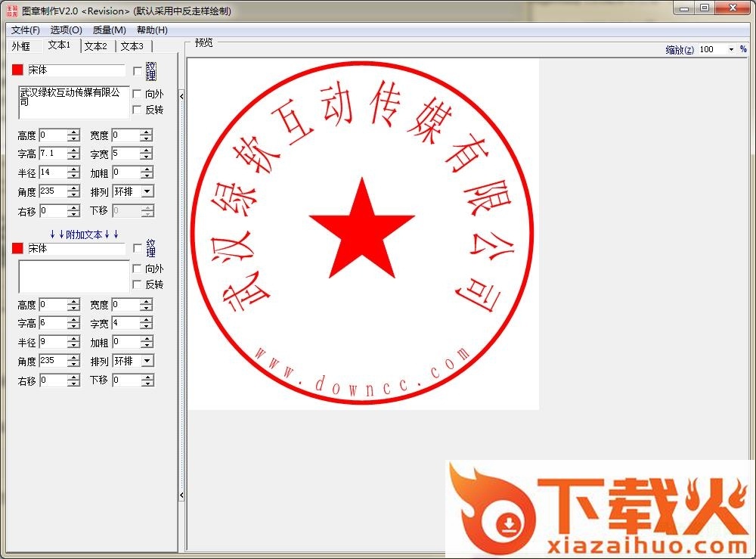Maximize the 图章制作 window
Viewport: 756px width, 559px height.
(x=705, y=8)
